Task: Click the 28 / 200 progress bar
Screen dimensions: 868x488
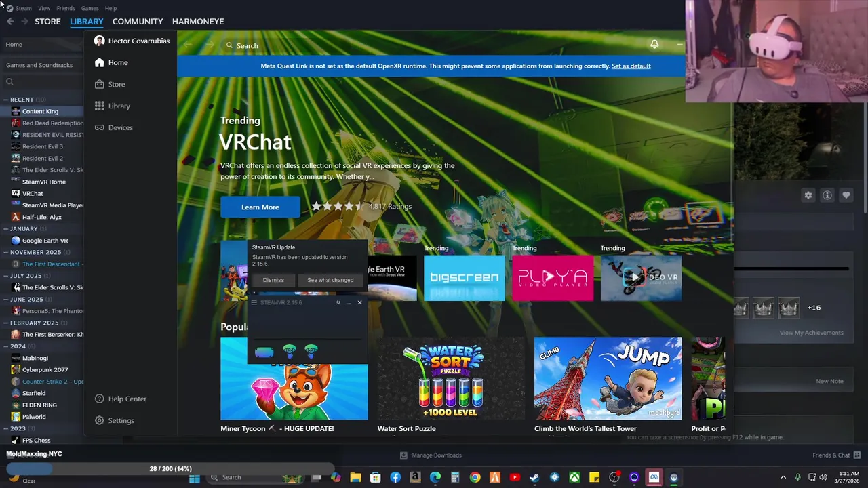Action: [170, 469]
